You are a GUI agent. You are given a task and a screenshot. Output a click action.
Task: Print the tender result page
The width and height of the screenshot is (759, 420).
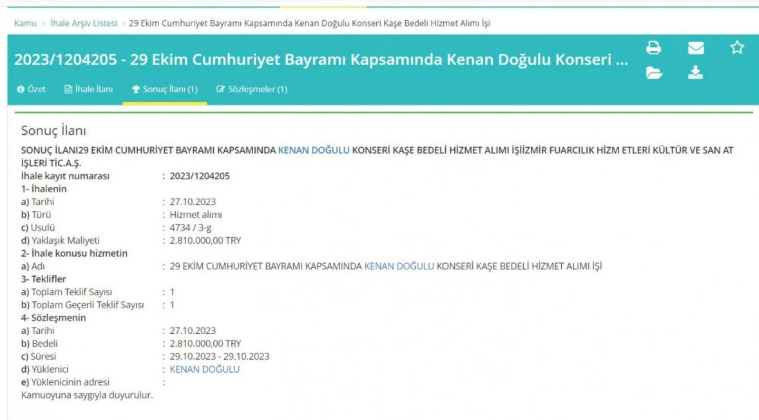(x=653, y=48)
